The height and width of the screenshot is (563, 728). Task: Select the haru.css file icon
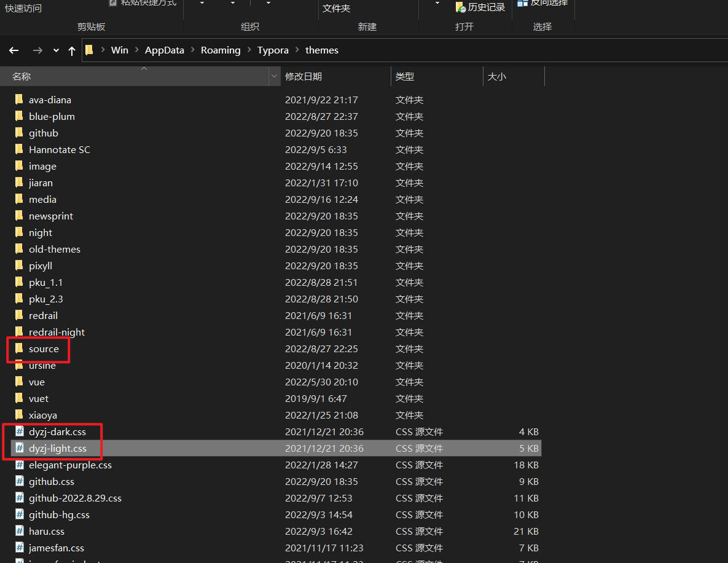pyautogui.click(x=20, y=531)
